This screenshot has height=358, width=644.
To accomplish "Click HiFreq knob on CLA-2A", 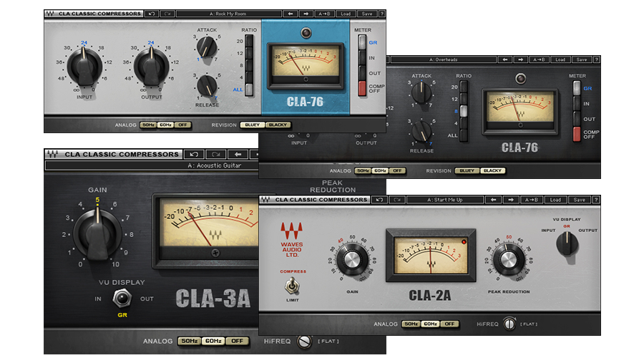I will pos(509,324).
